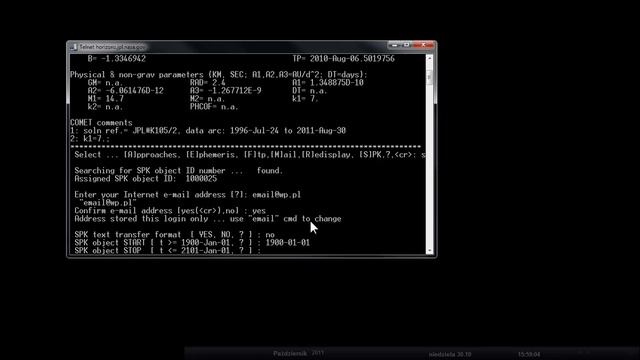Click the 'soln ref.= JPL#K105/2' line

click(x=208, y=131)
